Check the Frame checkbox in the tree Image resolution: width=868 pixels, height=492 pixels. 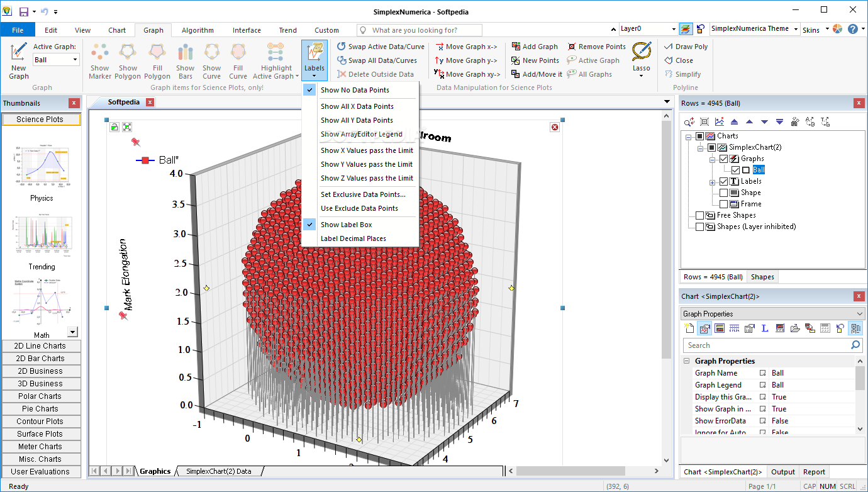coord(723,204)
